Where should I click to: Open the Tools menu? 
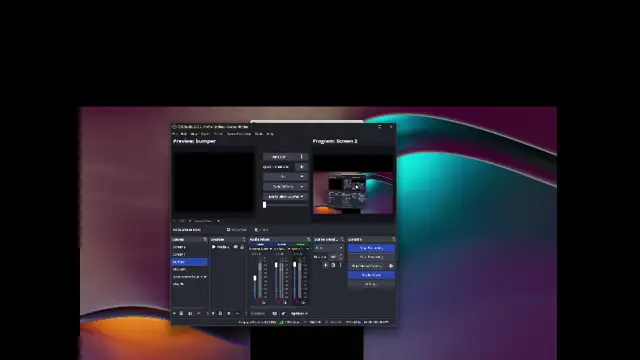click(259, 134)
